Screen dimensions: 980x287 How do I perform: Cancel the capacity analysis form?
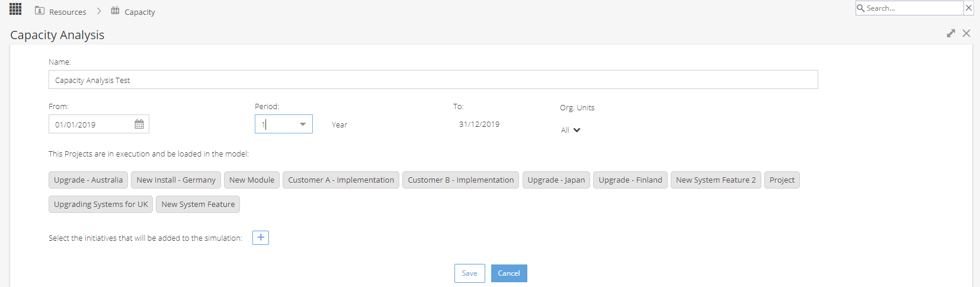click(x=509, y=273)
